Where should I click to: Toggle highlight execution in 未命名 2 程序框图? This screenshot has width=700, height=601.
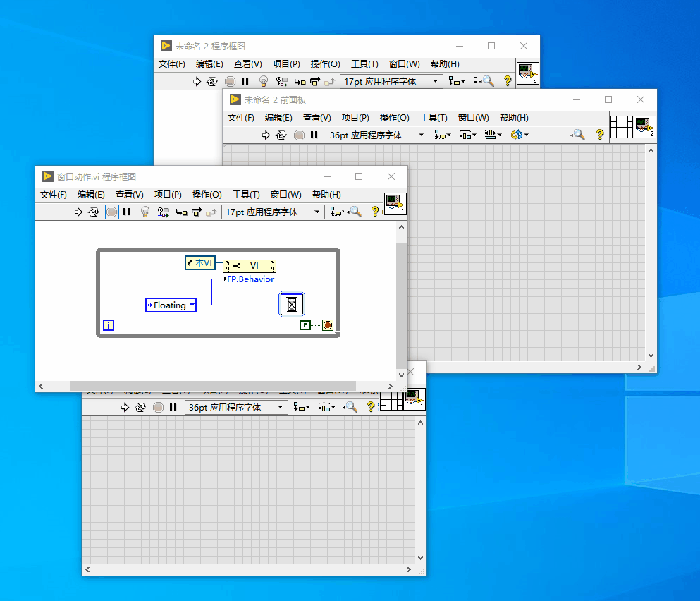(x=264, y=81)
